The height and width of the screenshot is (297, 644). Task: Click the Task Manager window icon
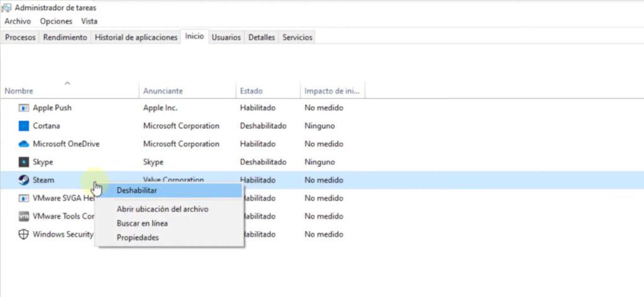point(7,8)
